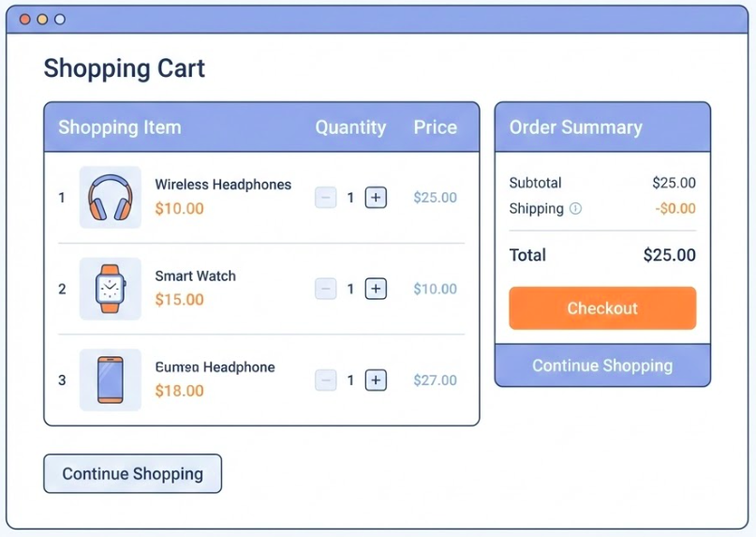Click the orange Checkout button

(602, 308)
